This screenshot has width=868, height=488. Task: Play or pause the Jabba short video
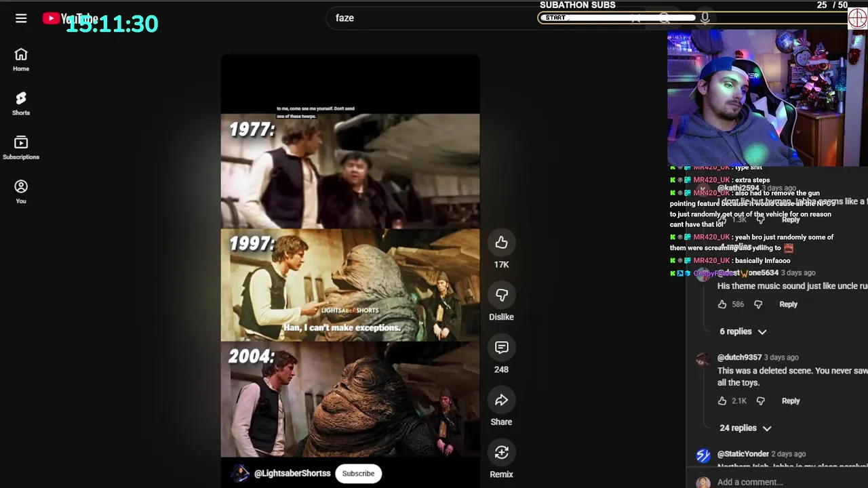pyautogui.click(x=350, y=271)
